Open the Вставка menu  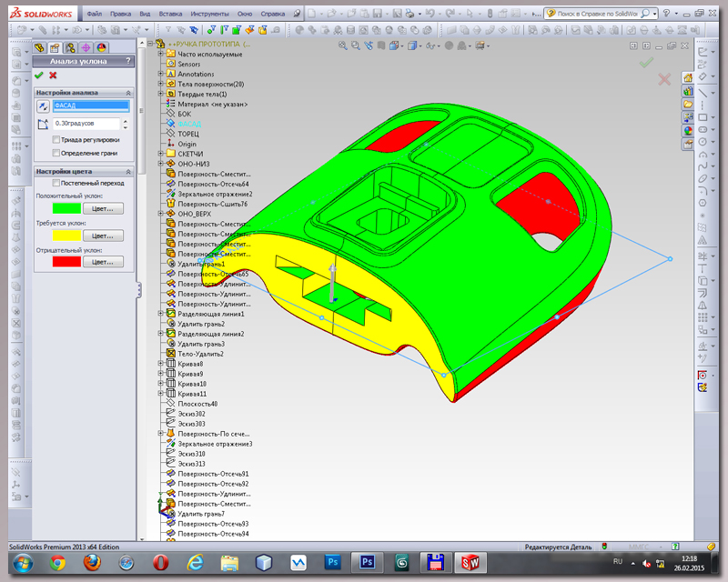[x=172, y=15]
